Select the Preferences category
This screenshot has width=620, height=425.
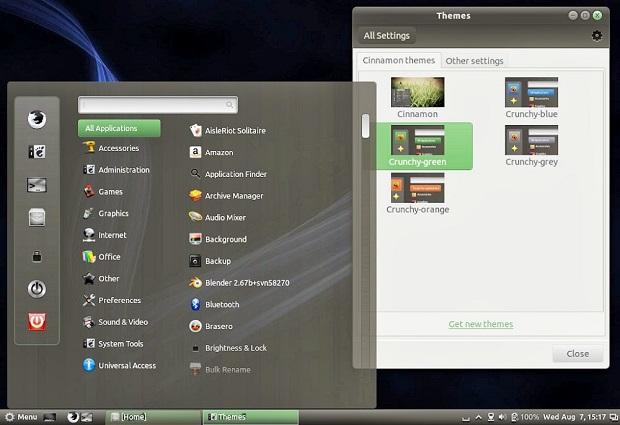point(112,300)
